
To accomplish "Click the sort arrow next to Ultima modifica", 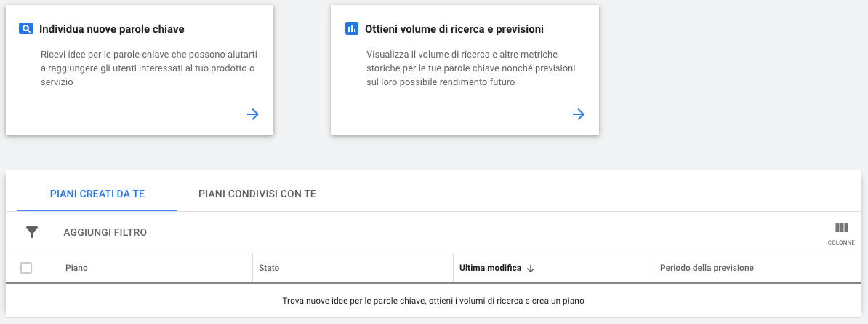I will click(530, 269).
